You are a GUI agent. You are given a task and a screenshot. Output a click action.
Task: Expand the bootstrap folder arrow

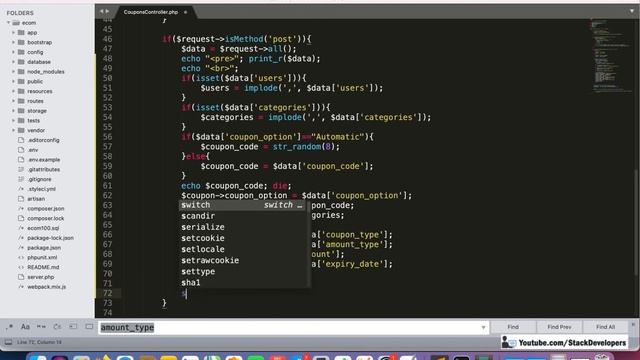13,42
